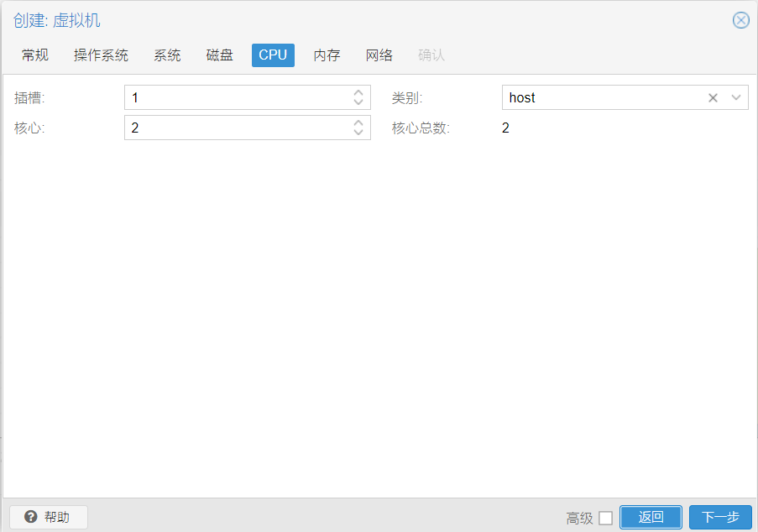Focus the 插槽 sockets input field
The height and width of the screenshot is (532, 758).
click(x=237, y=97)
